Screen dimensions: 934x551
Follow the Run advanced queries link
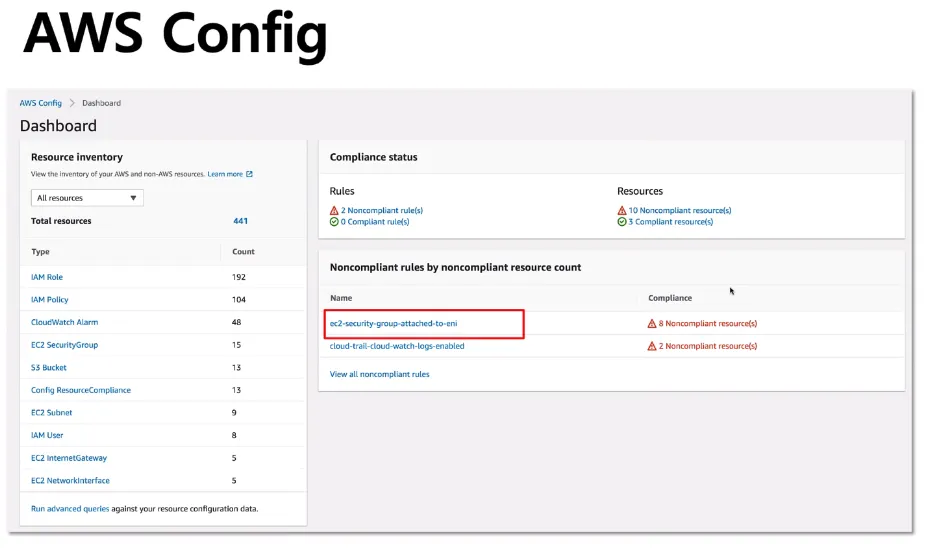tap(70, 509)
